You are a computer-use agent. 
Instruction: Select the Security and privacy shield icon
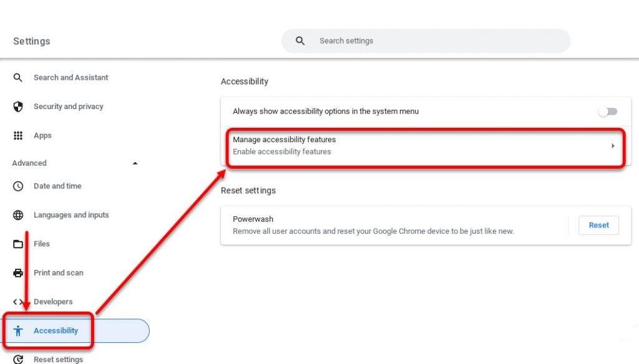pos(17,107)
